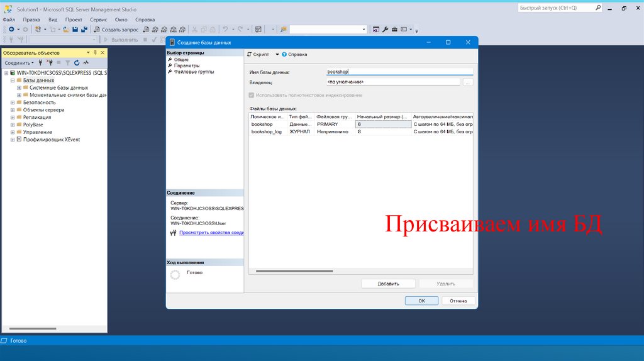Click the save all icon
The height and width of the screenshot is (361, 644).
[84, 30]
